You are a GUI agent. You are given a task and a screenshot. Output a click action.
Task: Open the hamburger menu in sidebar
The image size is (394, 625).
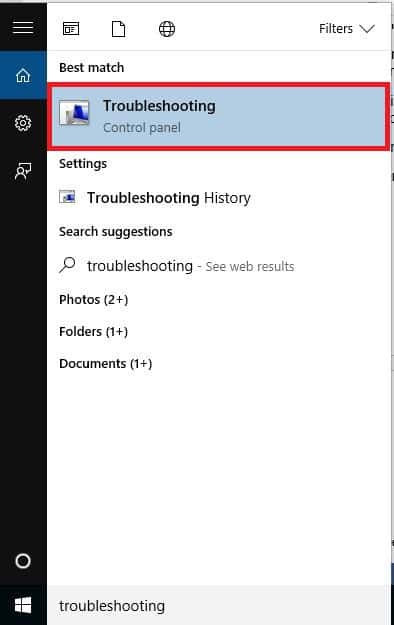point(23,28)
